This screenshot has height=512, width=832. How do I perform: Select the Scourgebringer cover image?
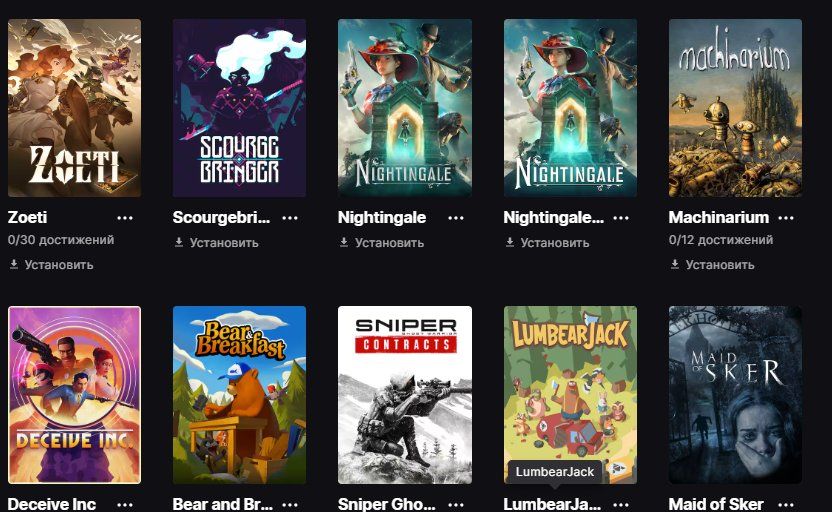(x=239, y=108)
